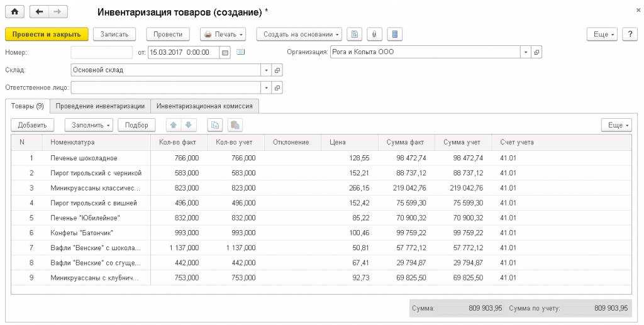This screenshot has height=325, width=644.
Task: Click the empty Ответственное лицо field
Action: (166, 88)
